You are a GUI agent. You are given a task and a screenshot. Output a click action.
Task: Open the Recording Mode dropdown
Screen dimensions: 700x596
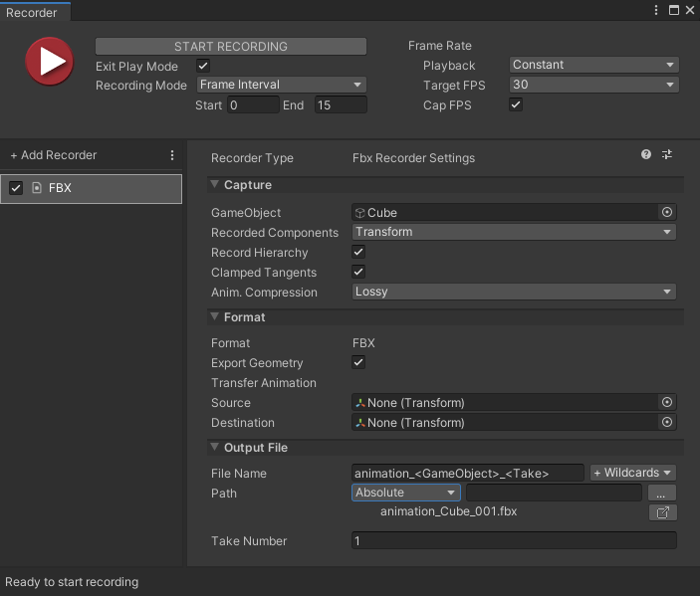pyautogui.click(x=282, y=86)
